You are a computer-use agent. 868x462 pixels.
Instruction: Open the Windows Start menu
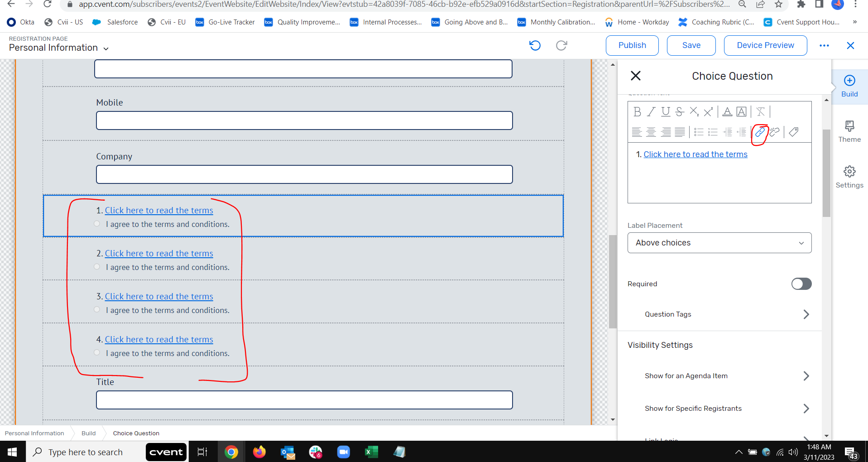point(13,452)
